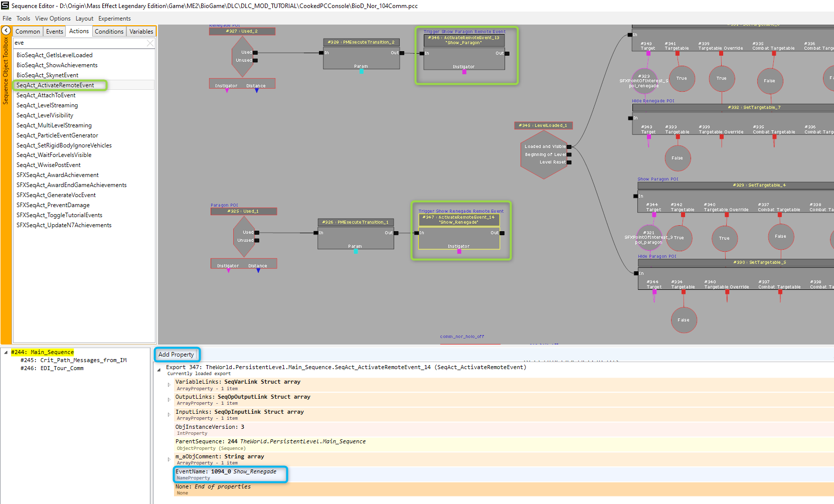Image resolution: width=834 pixels, height=504 pixels.
Task: Expand the InputLinks property array
Action: [169, 415]
